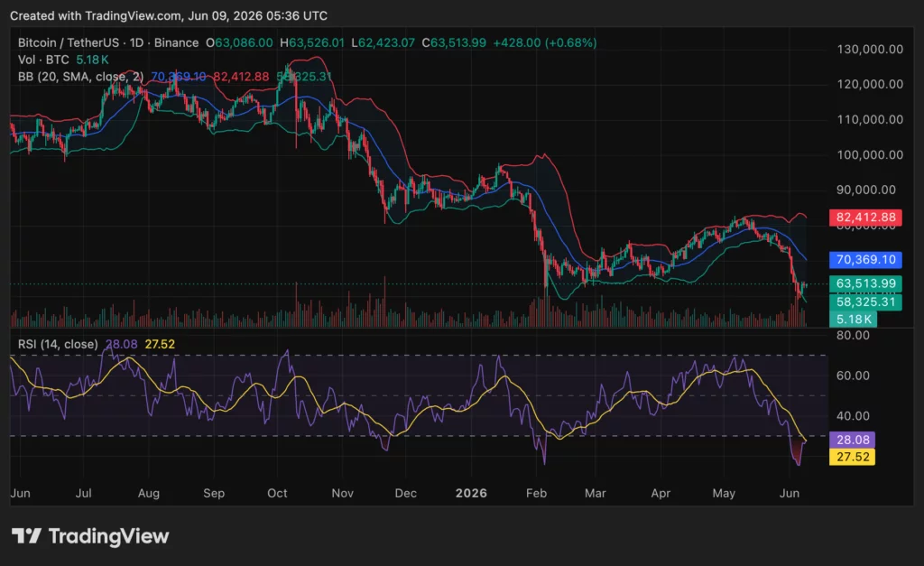Click the 130,000.00 price axis label

(870, 49)
